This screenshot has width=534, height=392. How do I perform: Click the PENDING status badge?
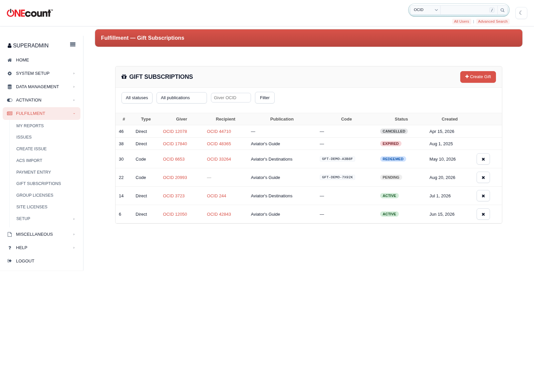pyautogui.click(x=391, y=177)
